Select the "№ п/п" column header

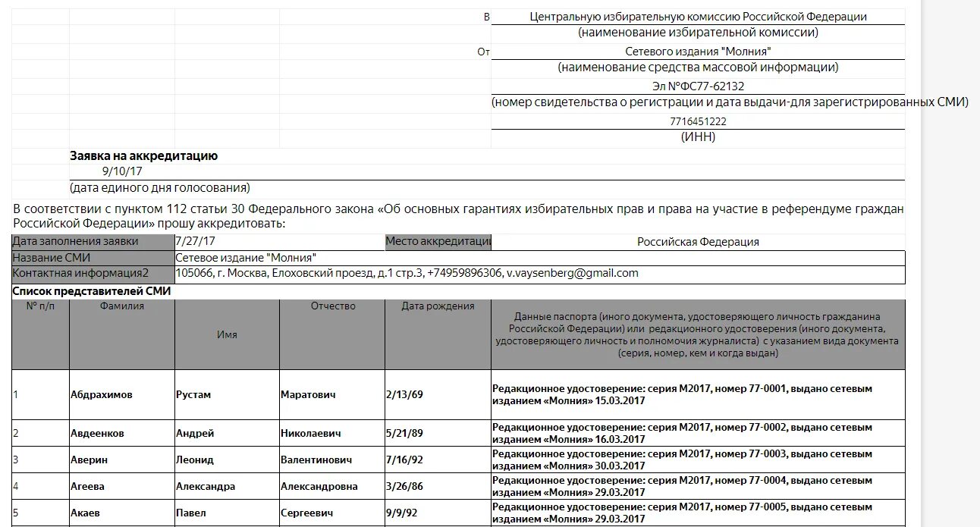tap(41, 334)
